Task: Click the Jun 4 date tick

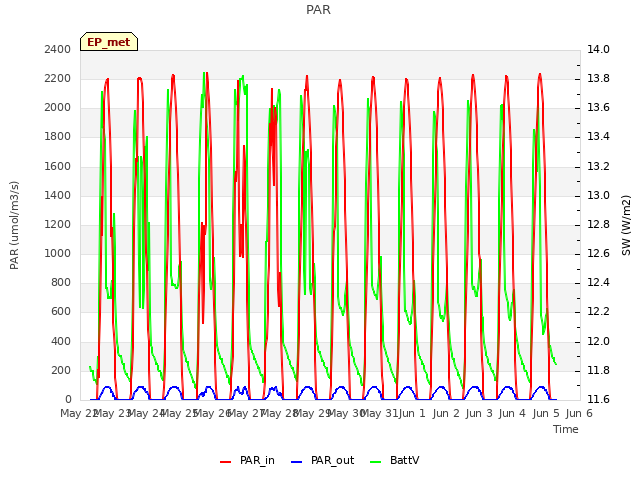Action: pos(512,413)
